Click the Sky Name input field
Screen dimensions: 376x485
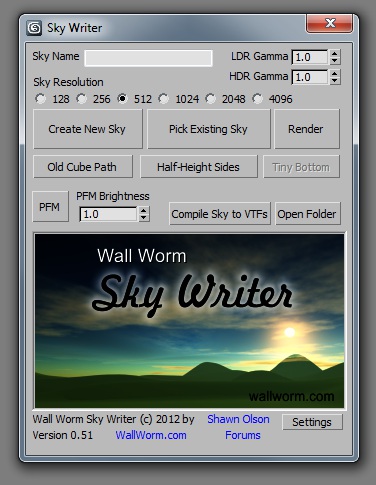click(x=148, y=58)
